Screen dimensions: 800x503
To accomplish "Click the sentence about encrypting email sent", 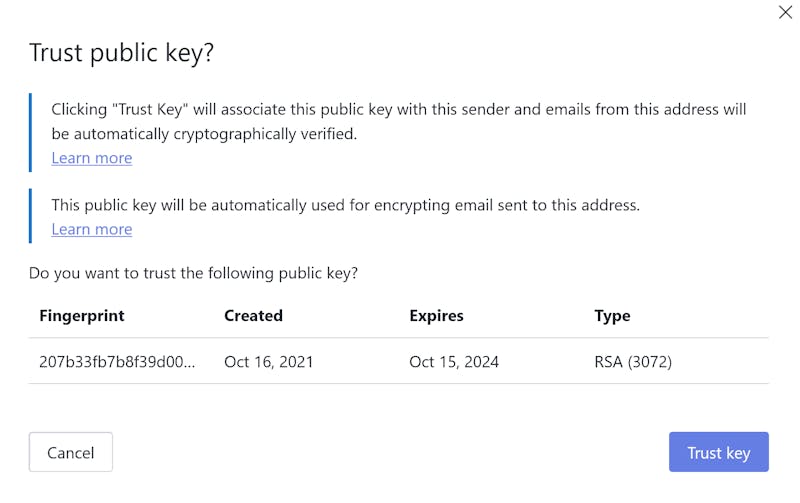I will coord(345,205).
